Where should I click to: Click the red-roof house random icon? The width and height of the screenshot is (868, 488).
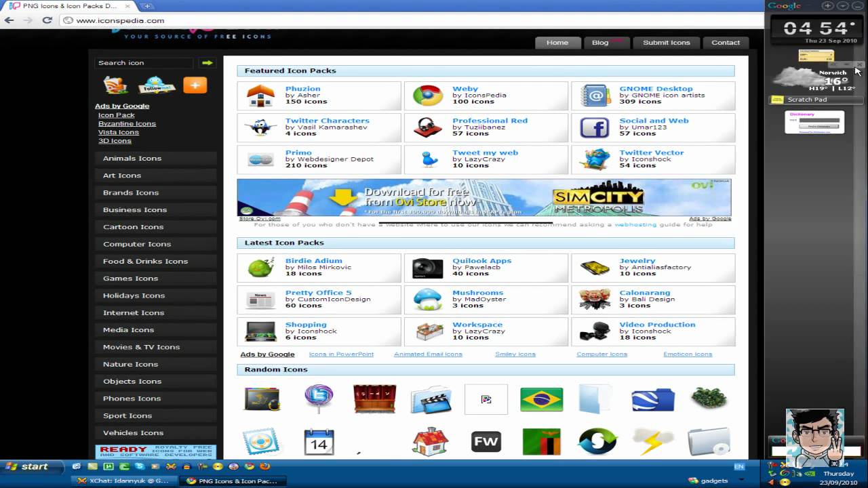tap(431, 442)
